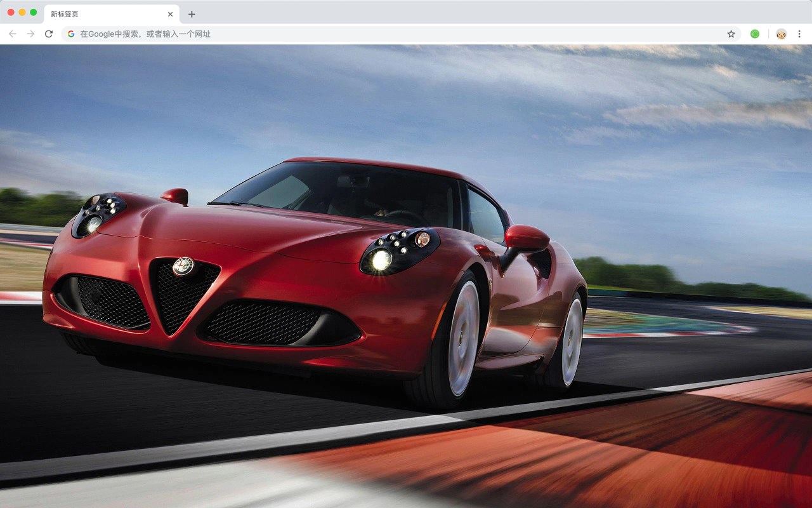This screenshot has width=812, height=508.
Task: Click the browser forward arrow
Action: (x=30, y=34)
